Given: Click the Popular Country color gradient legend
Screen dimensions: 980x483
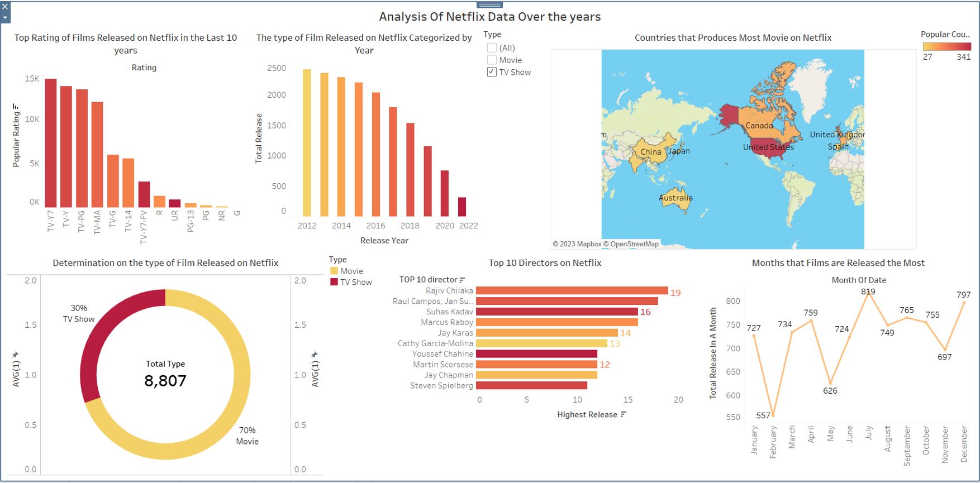Looking at the screenshot, I should coord(947,46).
